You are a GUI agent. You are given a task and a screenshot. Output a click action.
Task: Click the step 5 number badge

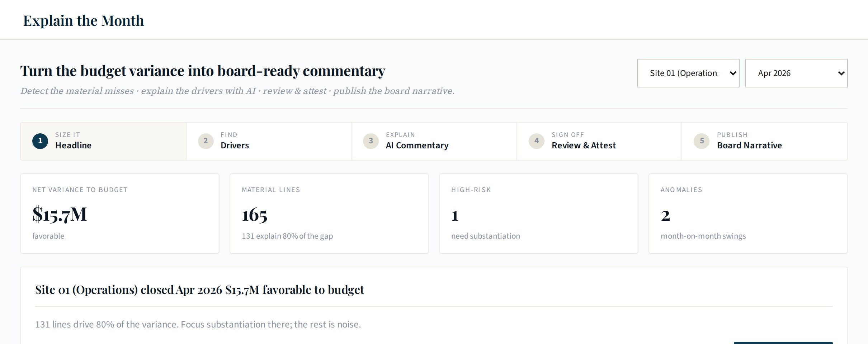pos(702,141)
